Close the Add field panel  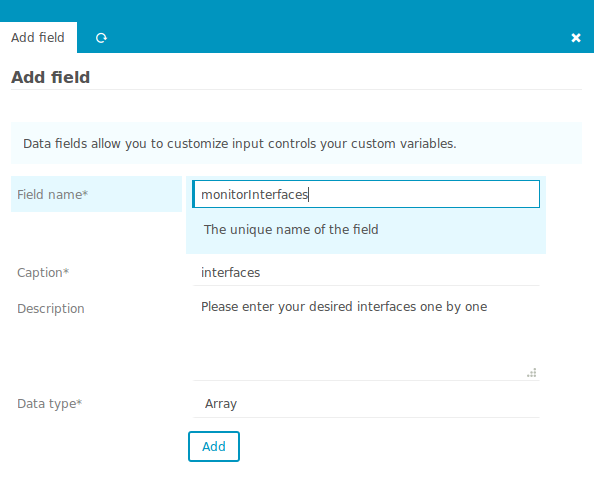click(x=576, y=37)
